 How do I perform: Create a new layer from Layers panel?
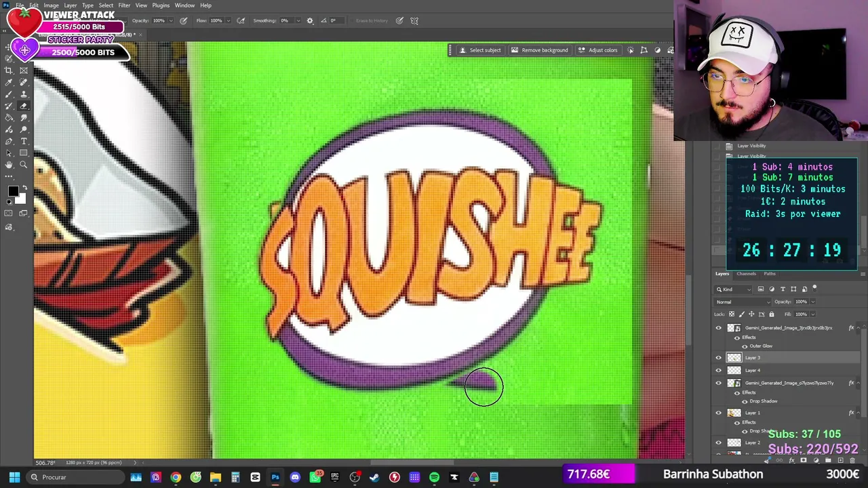(840, 460)
